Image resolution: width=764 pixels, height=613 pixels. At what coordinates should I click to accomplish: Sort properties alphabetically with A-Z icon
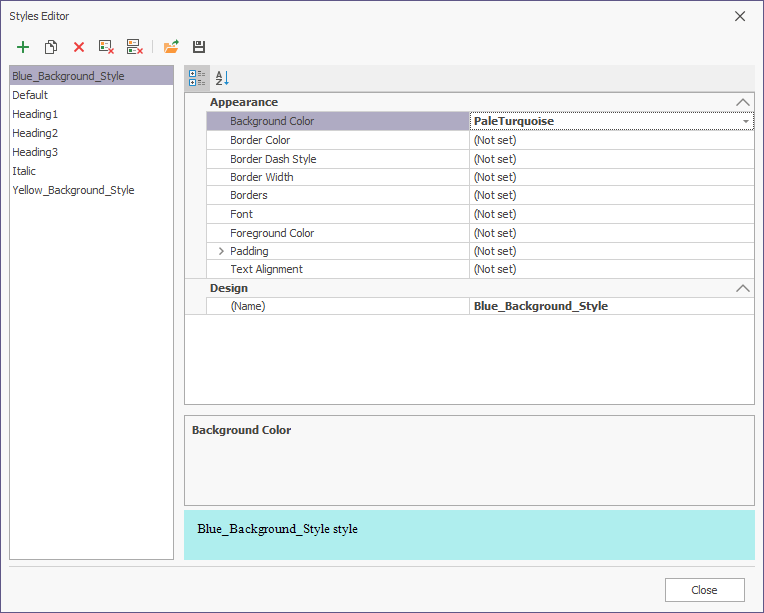[222, 78]
